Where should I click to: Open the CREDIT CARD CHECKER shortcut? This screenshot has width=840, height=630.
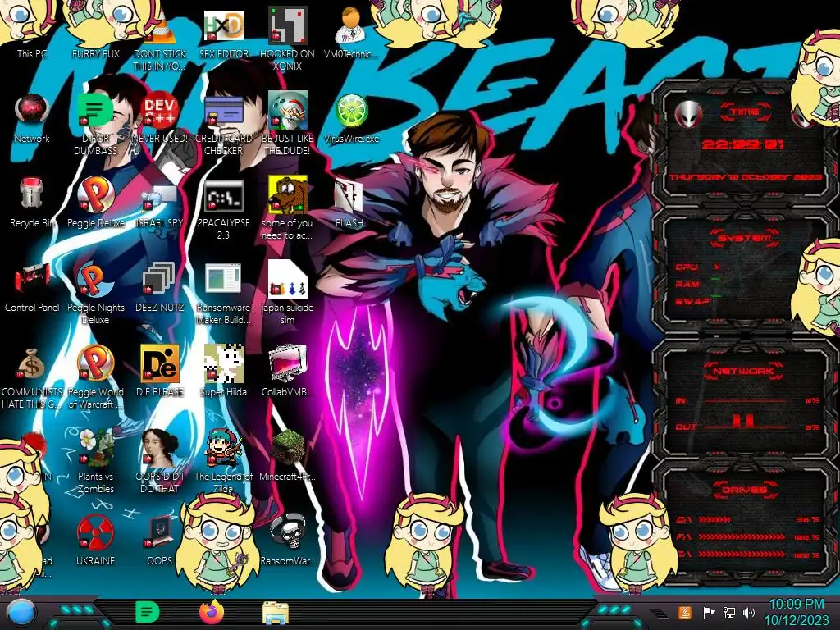click(223, 125)
